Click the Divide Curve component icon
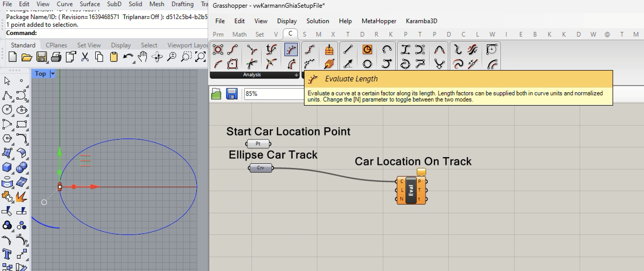Image resolution: width=644 pixels, height=271 pixels. point(310,49)
